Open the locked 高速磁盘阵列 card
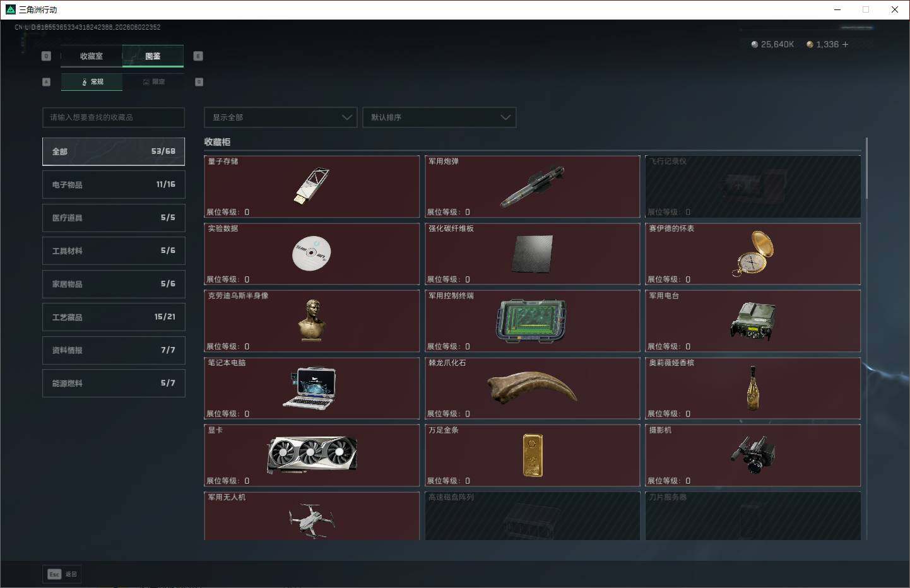Image resolution: width=910 pixels, height=588 pixels. click(x=532, y=516)
